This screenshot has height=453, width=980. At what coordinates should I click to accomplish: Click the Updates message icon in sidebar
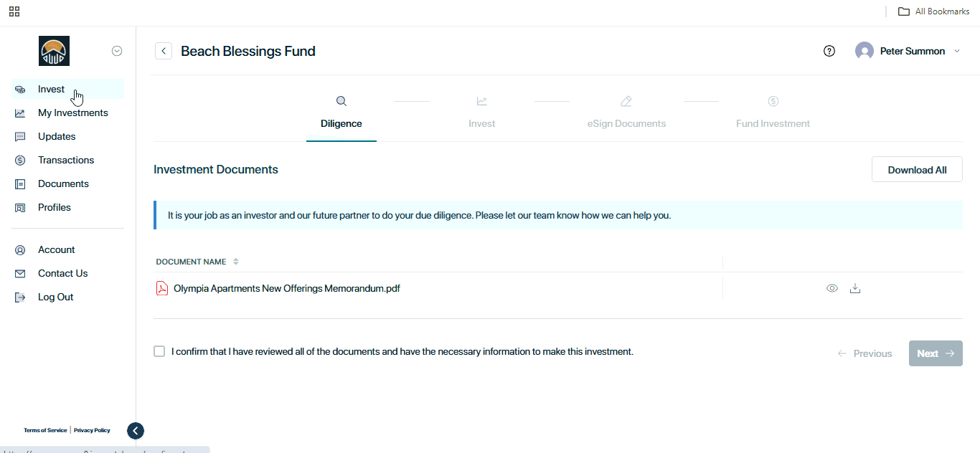(20, 136)
